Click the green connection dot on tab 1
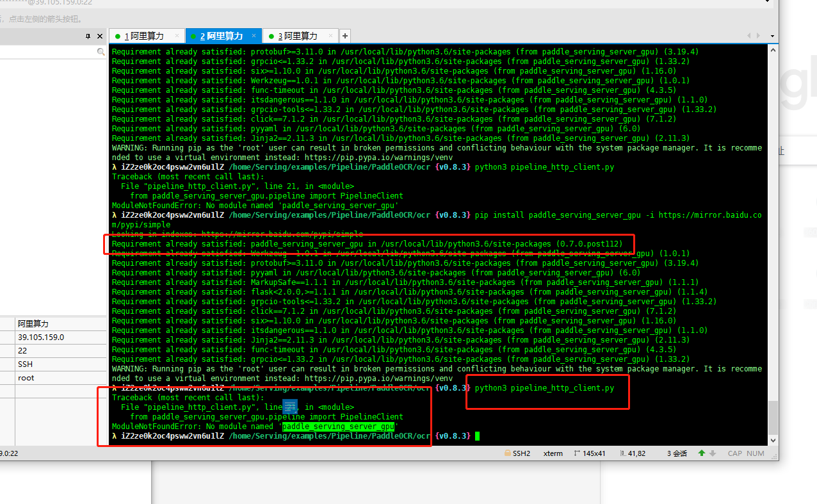 (117, 36)
